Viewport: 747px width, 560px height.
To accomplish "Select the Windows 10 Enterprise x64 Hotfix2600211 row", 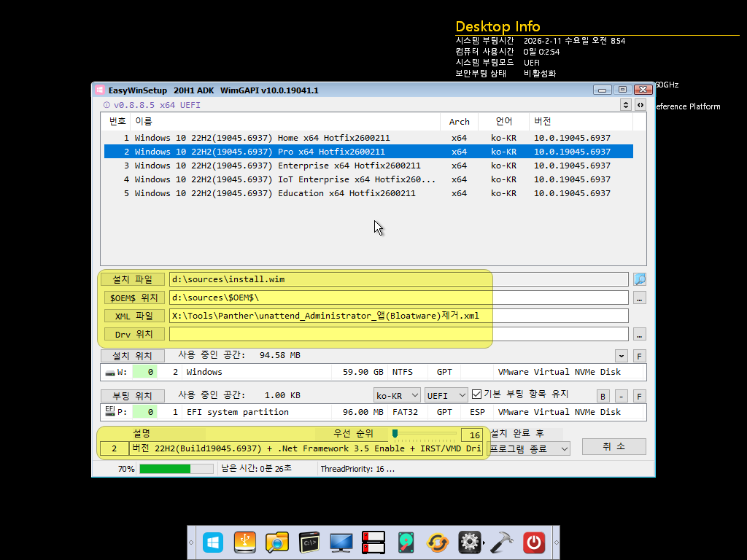I will pos(368,166).
